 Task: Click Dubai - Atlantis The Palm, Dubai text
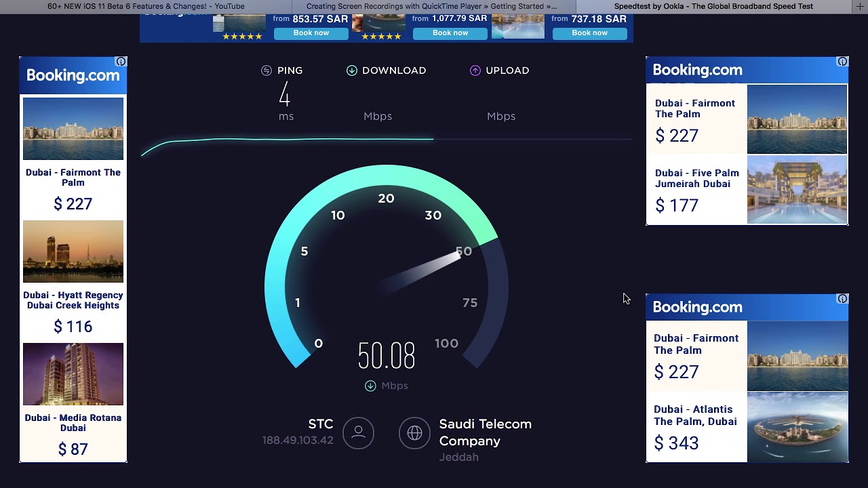coord(695,415)
